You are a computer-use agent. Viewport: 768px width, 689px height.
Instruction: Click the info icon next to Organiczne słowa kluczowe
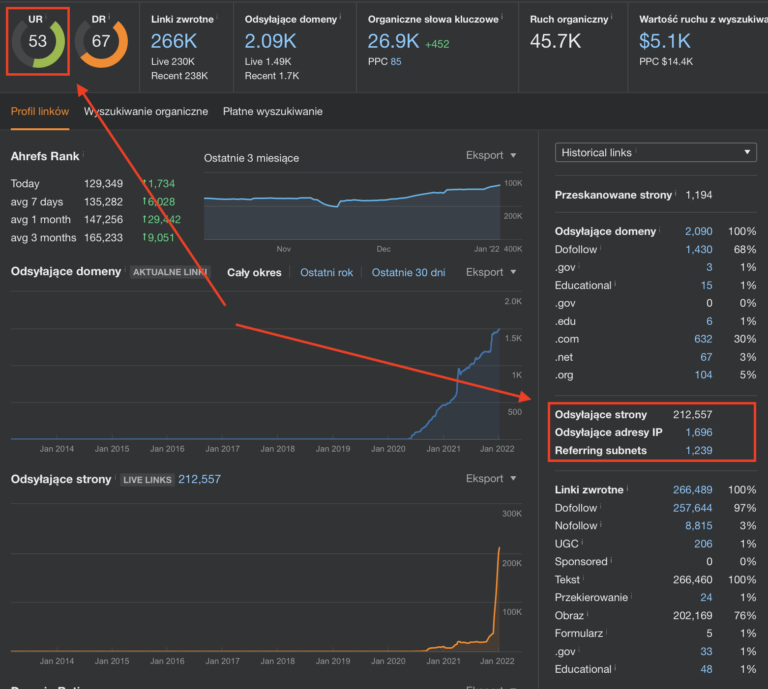[502, 17]
